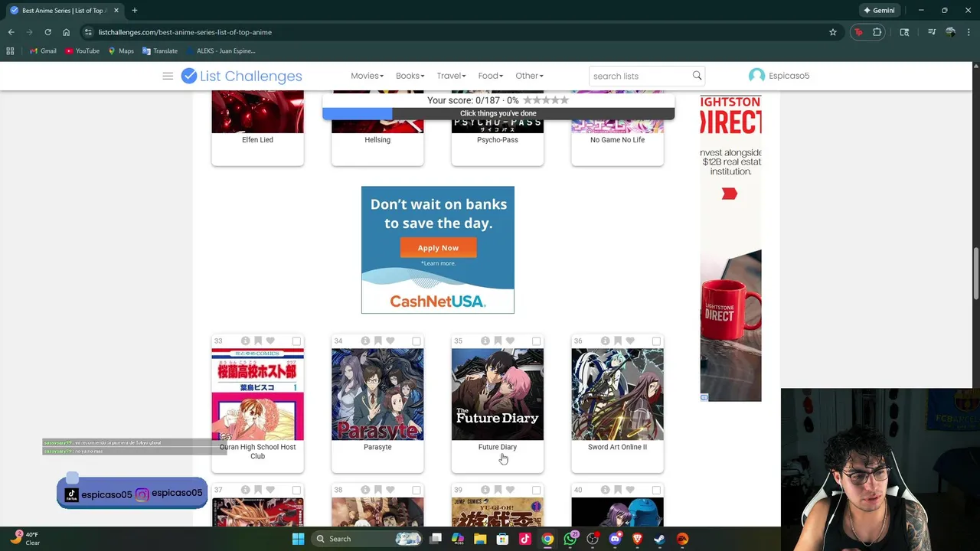
Task: Expand the Books dropdown
Action: point(410,76)
